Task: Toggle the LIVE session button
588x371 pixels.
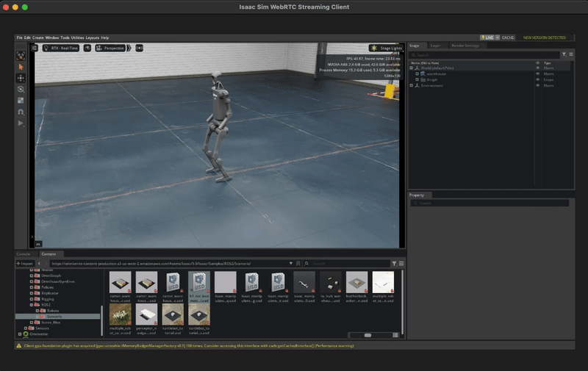Action: [488, 37]
